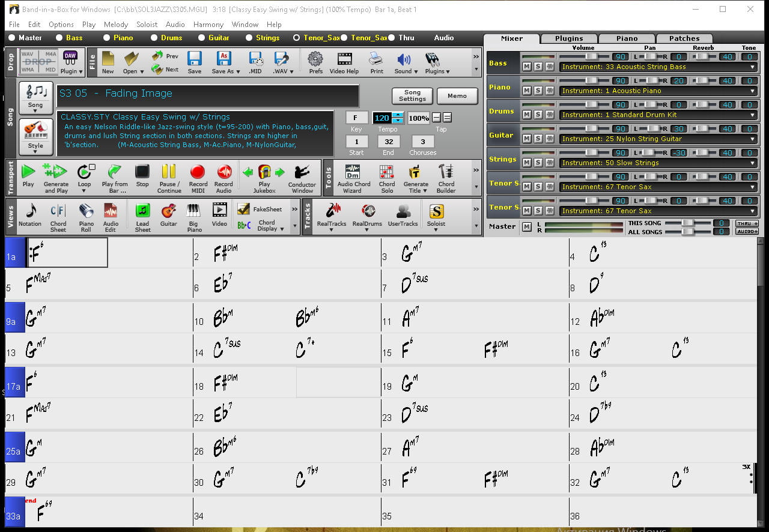Save the current song
This screenshot has width=769, height=532.
pyautogui.click(x=194, y=62)
